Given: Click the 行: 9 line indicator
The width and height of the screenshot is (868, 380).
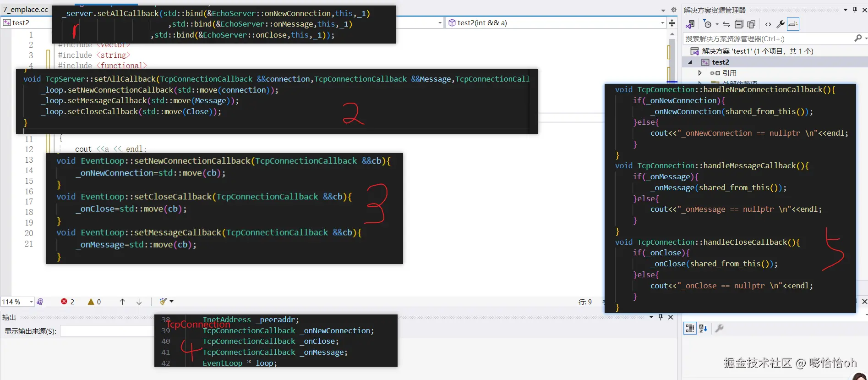Looking at the screenshot, I should coord(585,302).
